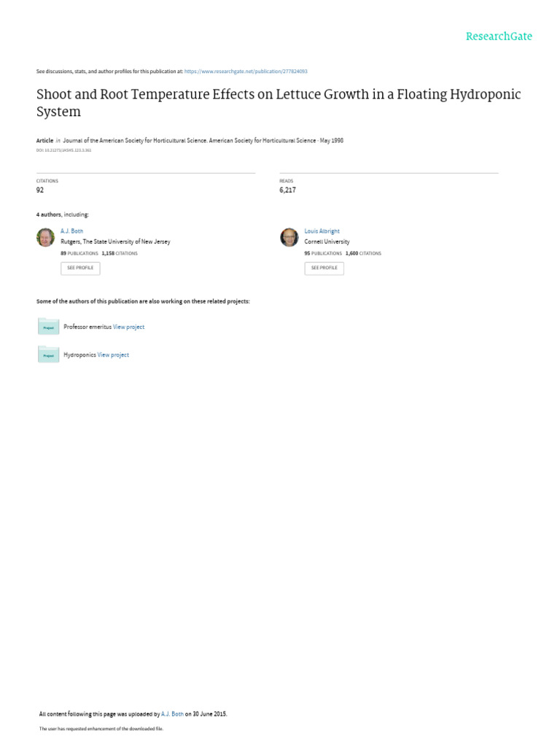Click the Cornell University affiliation text
560x747 pixels.
coord(327,242)
